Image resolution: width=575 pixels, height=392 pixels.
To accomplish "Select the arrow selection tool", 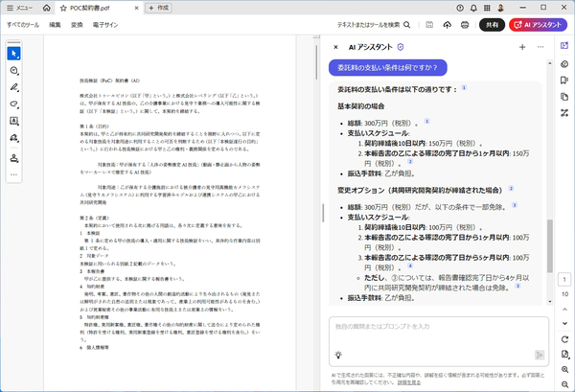I will [14, 52].
